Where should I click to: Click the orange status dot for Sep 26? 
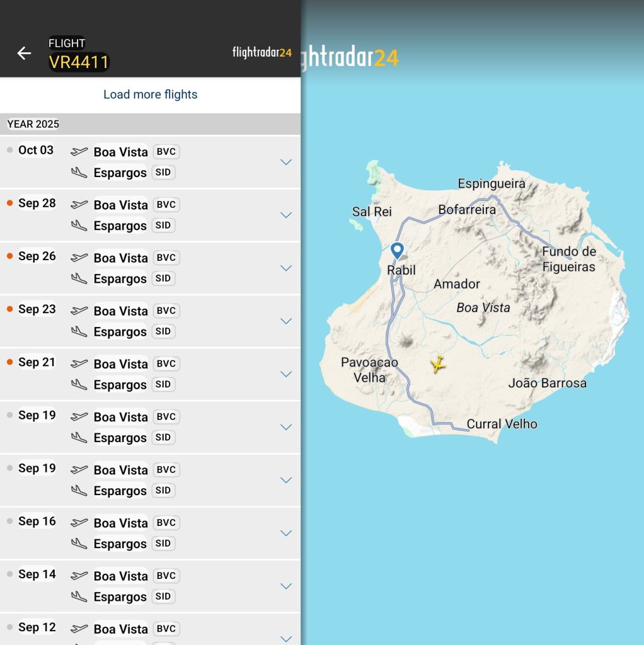(x=9, y=256)
